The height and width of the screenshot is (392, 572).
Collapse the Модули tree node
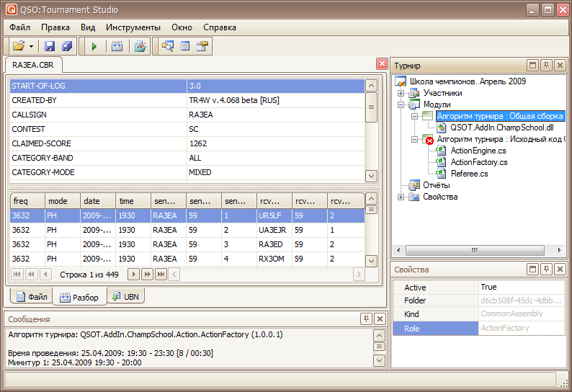401,104
